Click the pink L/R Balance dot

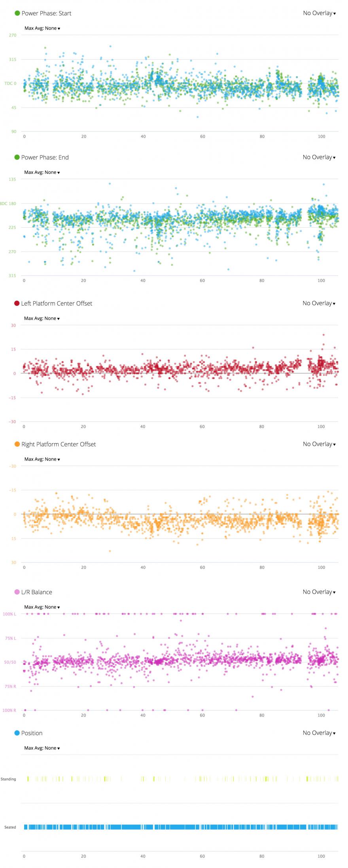(17, 592)
